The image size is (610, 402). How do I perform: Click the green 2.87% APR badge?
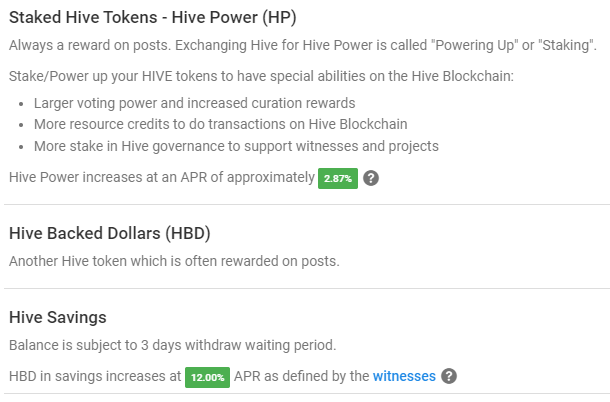click(338, 179)
